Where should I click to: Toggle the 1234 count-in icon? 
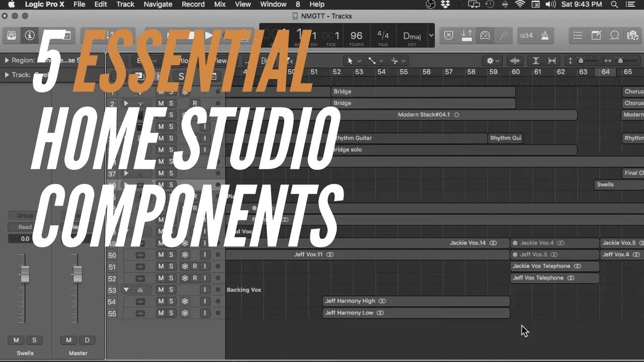[x=526, y=35]
